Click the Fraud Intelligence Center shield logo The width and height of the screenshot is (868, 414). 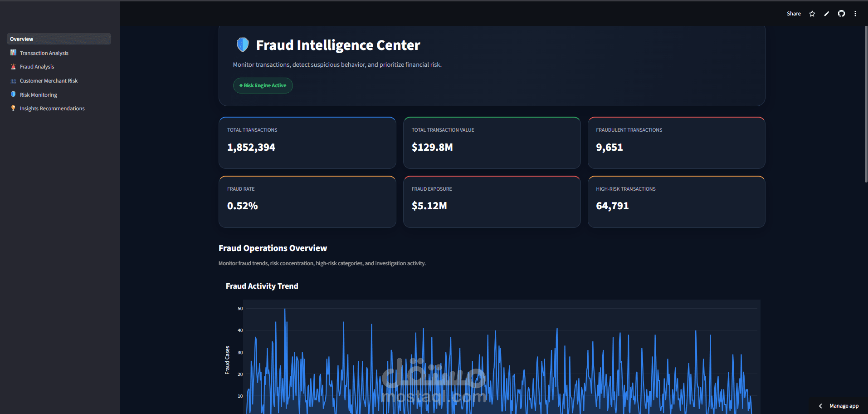pos(243,44)
